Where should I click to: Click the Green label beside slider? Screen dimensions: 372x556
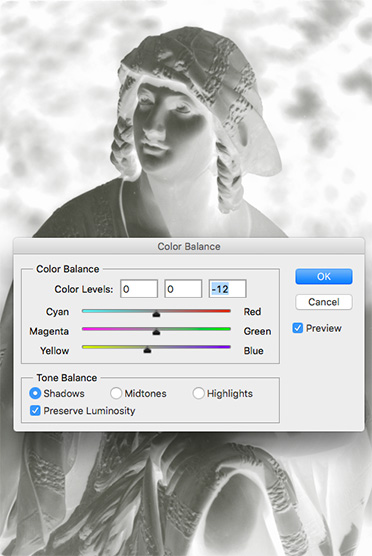(257, 331)
